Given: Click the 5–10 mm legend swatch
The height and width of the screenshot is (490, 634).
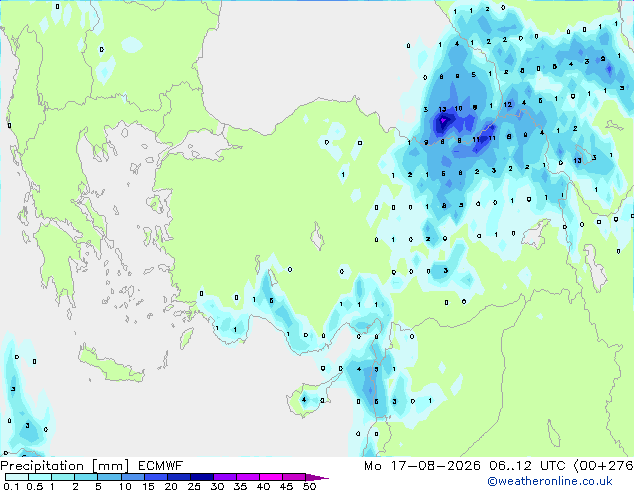Looking at the screenshot, I should 109,477.
